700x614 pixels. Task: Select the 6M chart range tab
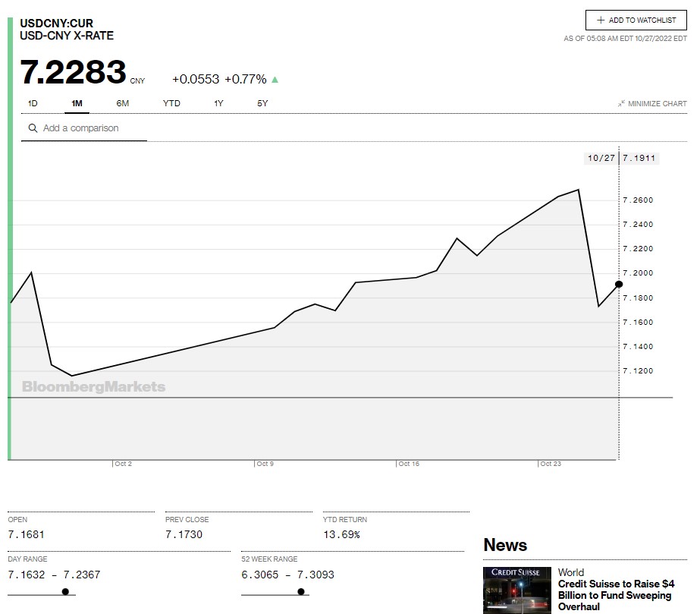123,103
